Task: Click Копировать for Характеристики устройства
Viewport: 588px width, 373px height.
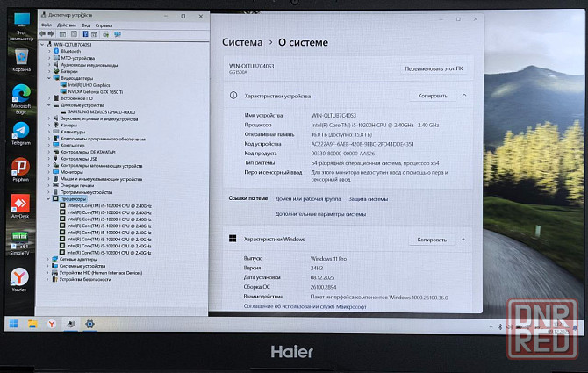Action: pyautogui.click(x=433, y=96)
